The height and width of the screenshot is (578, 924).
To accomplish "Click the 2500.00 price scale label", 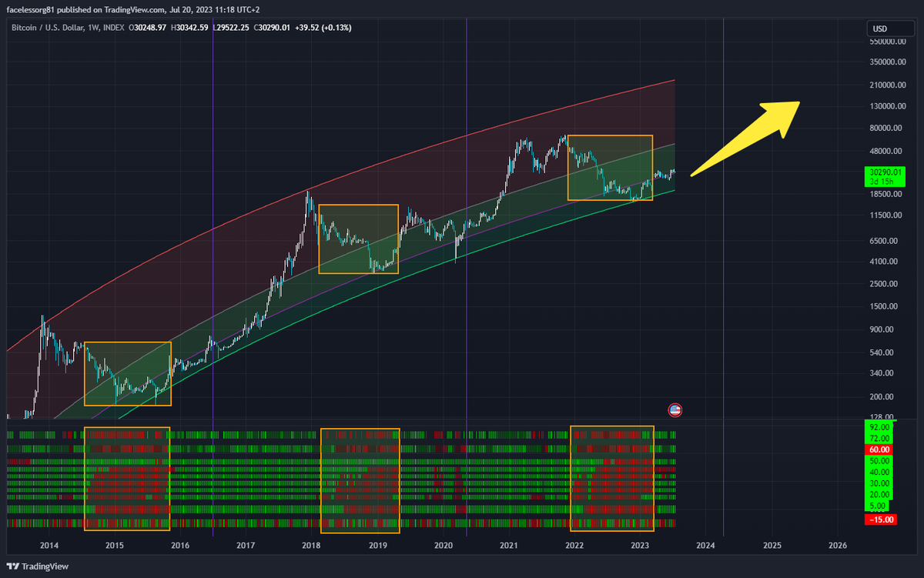I will (x=884, y=284).
